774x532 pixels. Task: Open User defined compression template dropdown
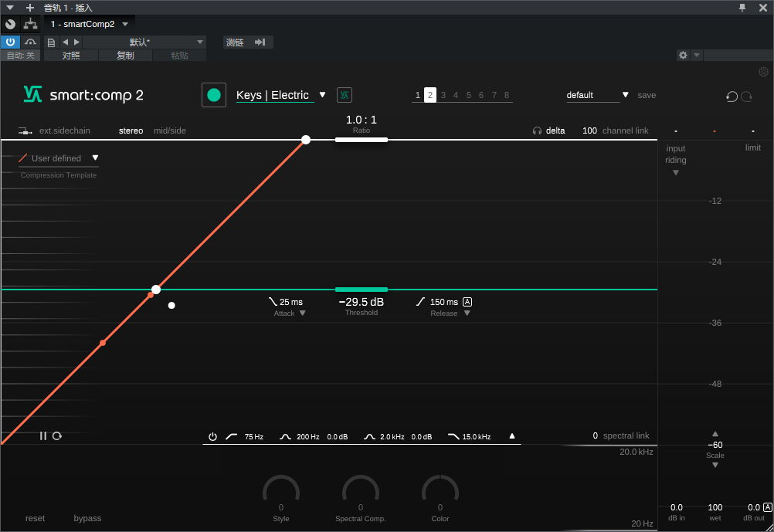(95, 158)
